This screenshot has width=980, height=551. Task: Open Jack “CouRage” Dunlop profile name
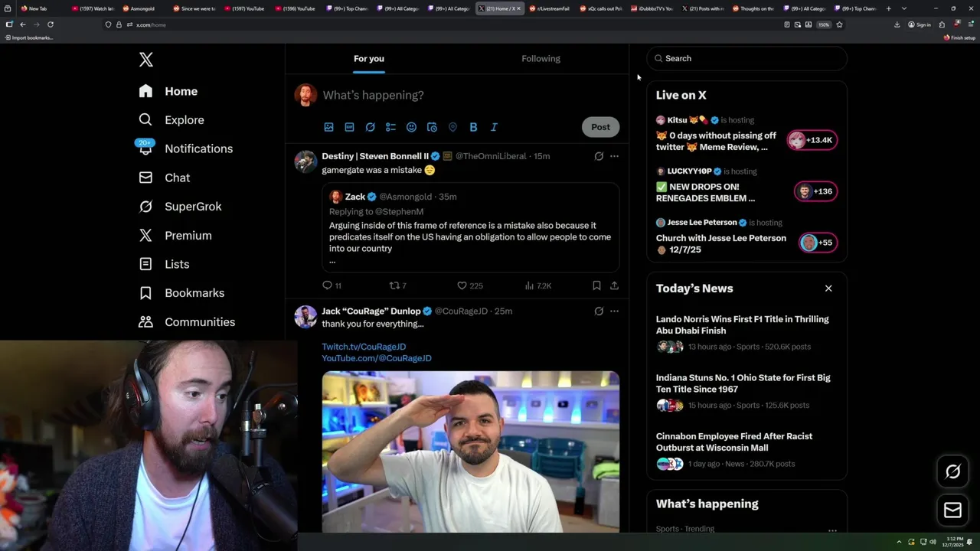click(371, 311)
